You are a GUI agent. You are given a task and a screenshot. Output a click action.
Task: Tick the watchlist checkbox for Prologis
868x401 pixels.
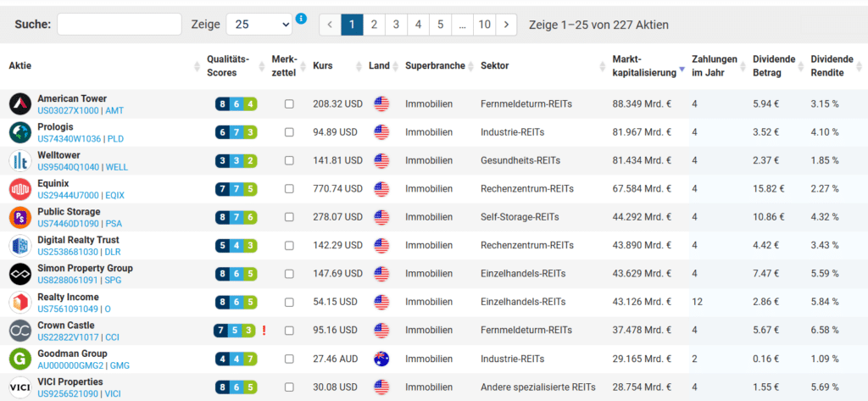coord(289,132)
